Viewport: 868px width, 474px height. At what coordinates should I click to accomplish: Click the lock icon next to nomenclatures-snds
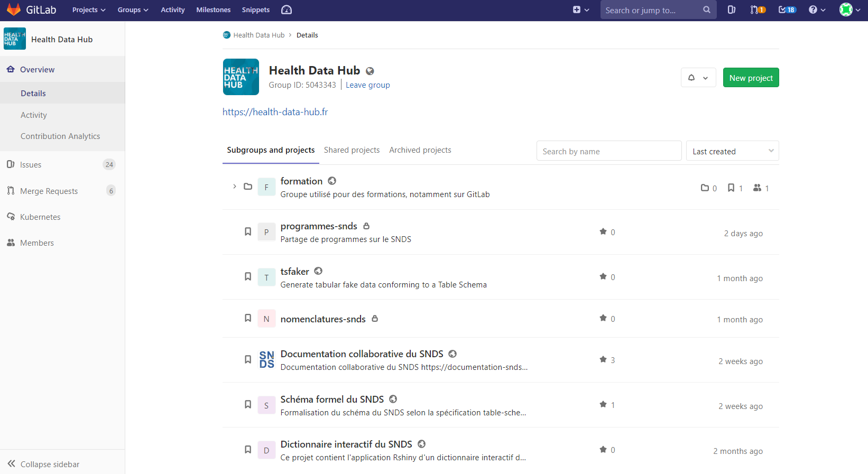click(x=375, y=319)
